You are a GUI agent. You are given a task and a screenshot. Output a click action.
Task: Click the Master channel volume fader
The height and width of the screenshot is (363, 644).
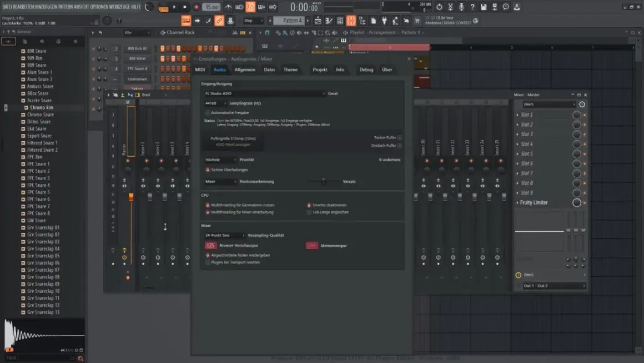pos(131,196)
